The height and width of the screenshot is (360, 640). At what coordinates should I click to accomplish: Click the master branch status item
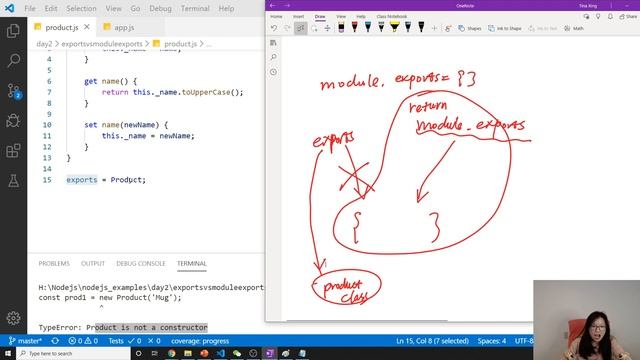25,341
